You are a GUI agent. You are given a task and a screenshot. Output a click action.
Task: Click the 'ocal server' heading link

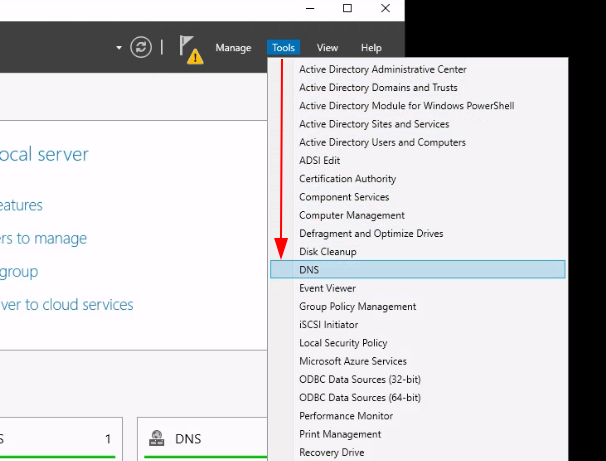coord(44,154)
